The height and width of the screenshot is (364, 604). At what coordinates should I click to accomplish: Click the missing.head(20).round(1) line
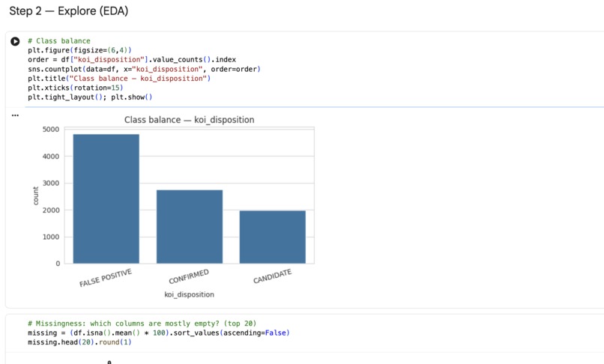pyautogui.click(x=79, y=342)
